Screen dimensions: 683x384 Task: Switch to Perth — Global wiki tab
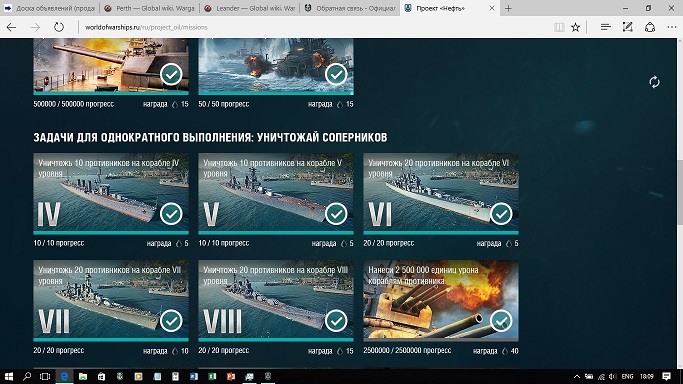click(x=150, y=8)
